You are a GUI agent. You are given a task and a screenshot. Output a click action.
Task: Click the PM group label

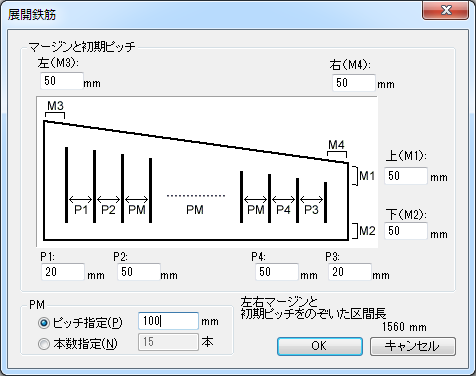coord(37,305)
